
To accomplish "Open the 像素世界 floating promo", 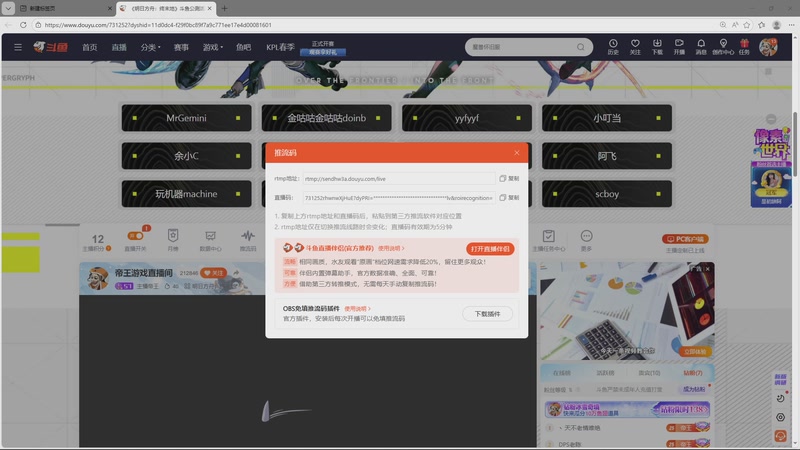I will [771, 167].
